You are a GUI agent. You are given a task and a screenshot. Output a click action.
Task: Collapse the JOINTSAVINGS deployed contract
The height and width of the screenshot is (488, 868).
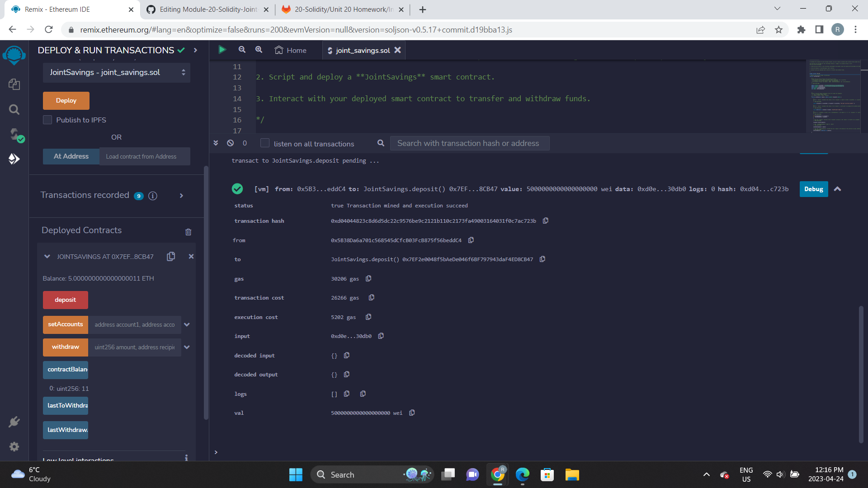tap(47, 256)
